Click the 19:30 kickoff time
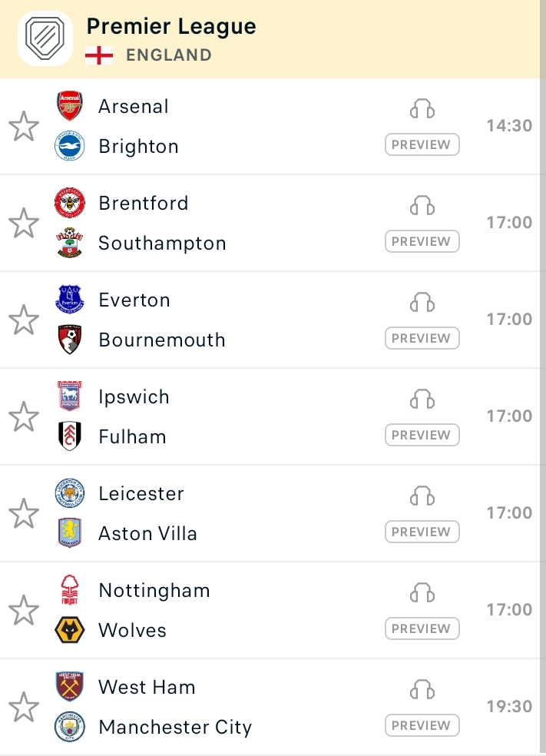This screenshot has width=546, height=756. (x=509, y=706)
